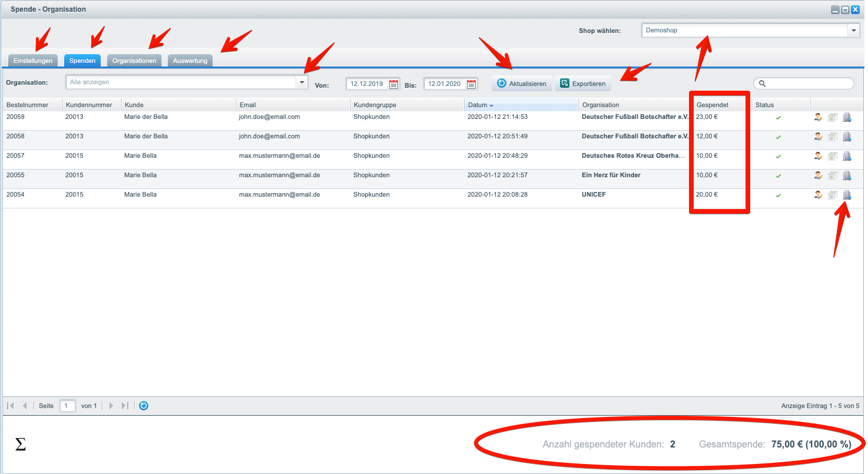The width and height of the screenshot is (868, 474).
Task: Click the Demoshop shop selection field
Action: tap(745, 30)
